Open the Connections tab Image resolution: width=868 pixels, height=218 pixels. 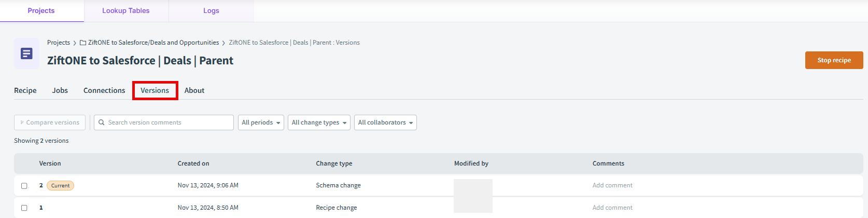(x=104, y=90)
